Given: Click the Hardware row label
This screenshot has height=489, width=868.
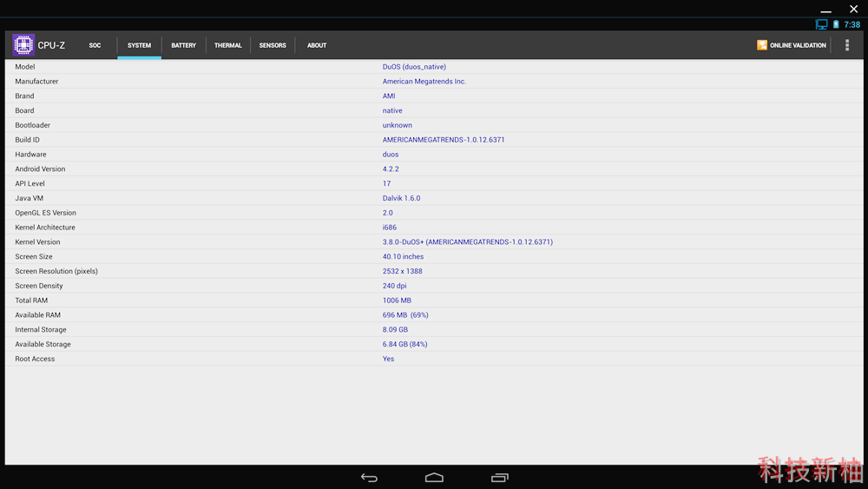Looking at the screenshot, I should (x=30, y=155).
